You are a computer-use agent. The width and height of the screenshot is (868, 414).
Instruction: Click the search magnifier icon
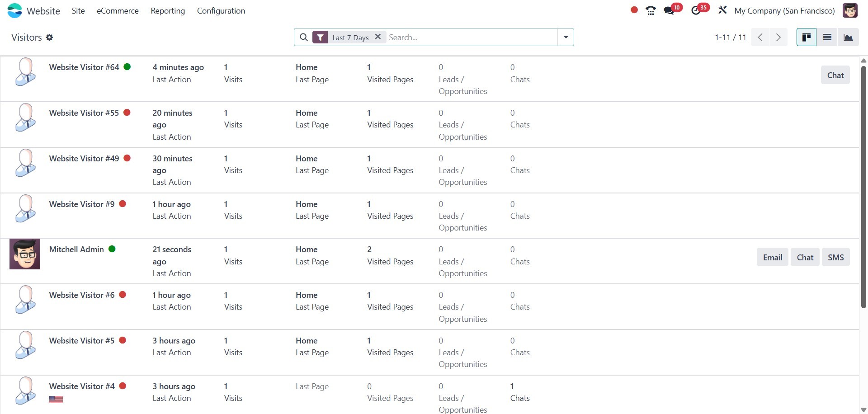click(x=304, y=38)
